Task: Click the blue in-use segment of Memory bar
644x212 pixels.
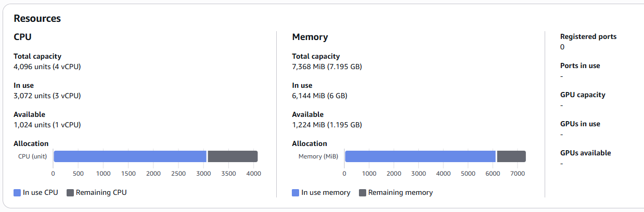Action: click(x=420, y=156)
